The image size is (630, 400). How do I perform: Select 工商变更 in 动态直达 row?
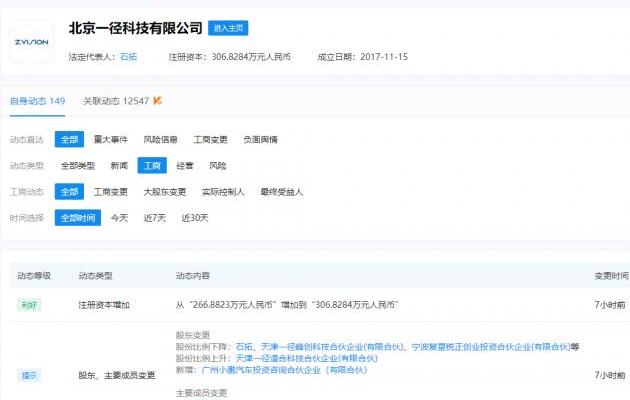(x=210, y=139)
